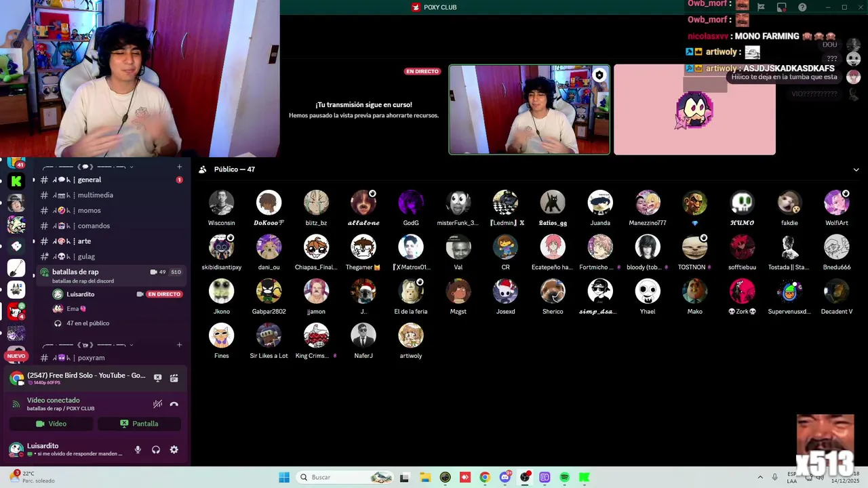868x488 pixels.
Task: Open Luisardito user profile panel
Action: [x=68, y=449]
